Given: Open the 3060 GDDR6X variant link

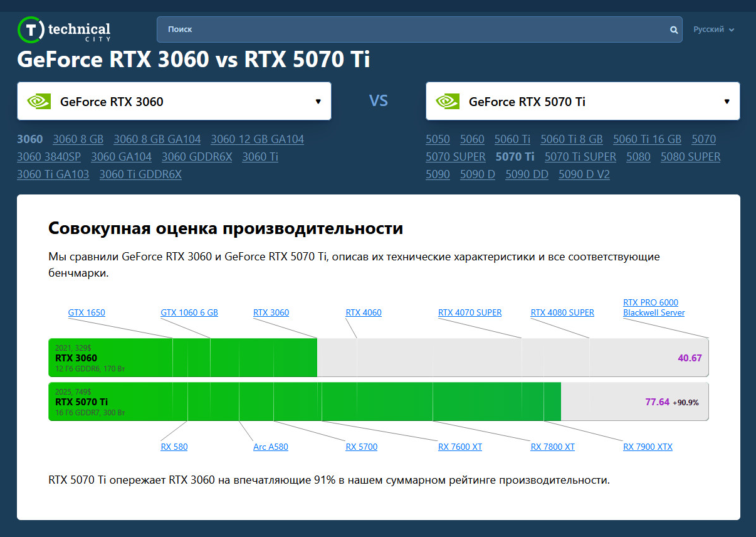Looking at the screenshot, I should pos(197,157).
